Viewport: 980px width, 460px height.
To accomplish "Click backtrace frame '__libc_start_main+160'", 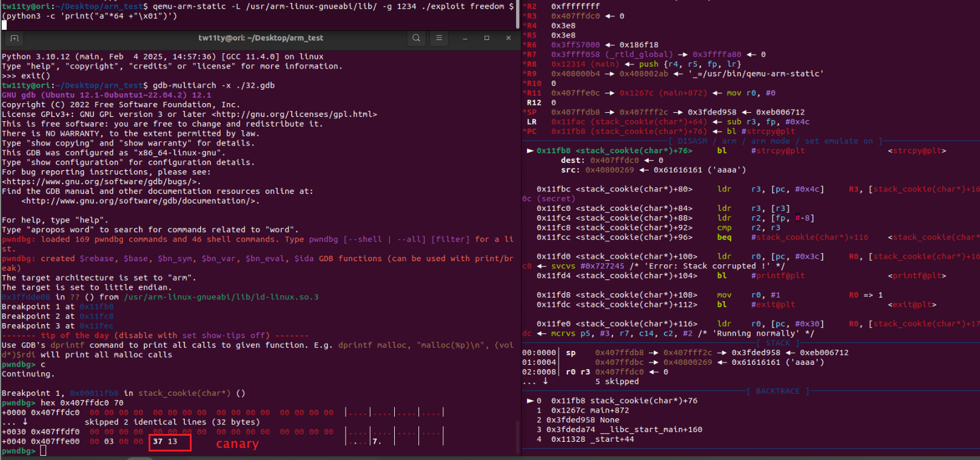I will click(x=651, y=430).
